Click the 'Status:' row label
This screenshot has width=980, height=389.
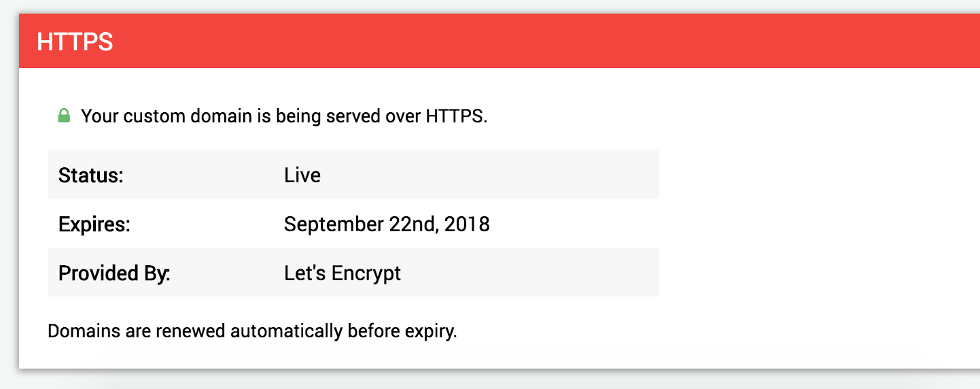(x=90, y=175)
